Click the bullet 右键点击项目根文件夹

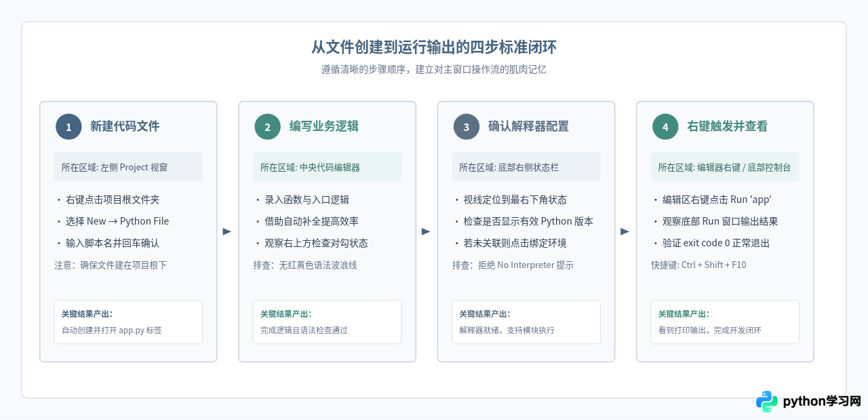coord(113,199)
